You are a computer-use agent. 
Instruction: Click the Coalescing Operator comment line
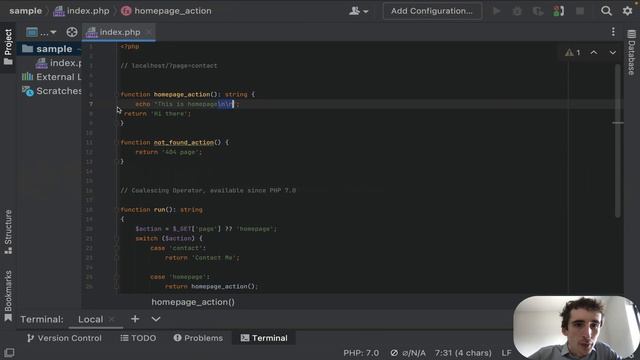pos(208,191)
